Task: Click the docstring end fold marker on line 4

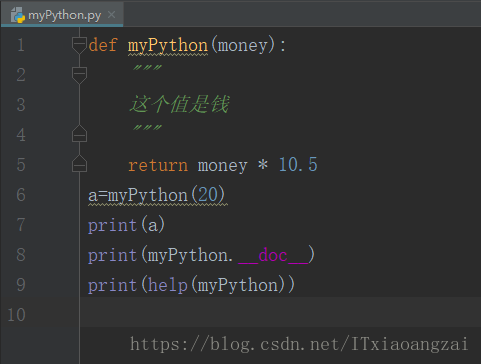Action: pos(79,134)
